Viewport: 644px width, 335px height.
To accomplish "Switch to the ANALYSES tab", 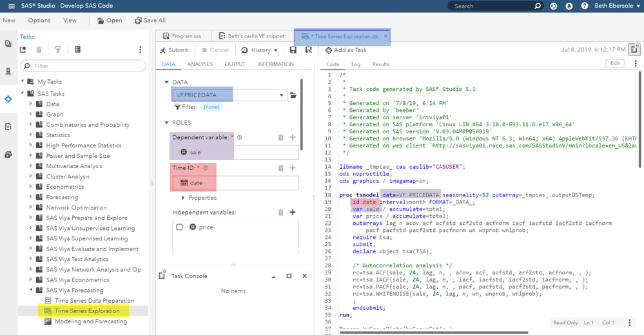I will click(200, 64).
